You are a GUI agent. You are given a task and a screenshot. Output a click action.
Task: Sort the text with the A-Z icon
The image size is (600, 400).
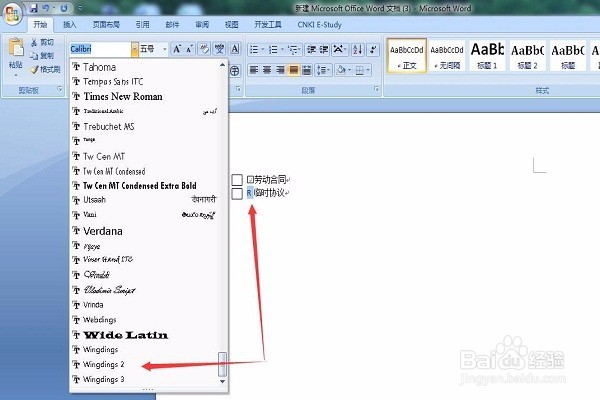click(357, 49)
